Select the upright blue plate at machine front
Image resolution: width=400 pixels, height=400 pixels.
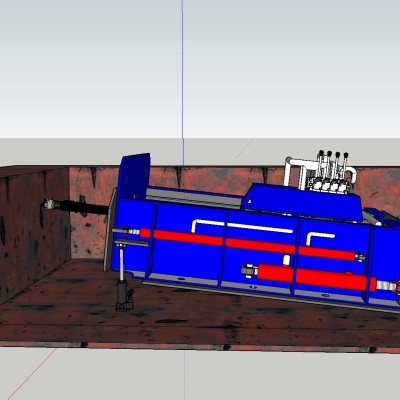[135, 177]
